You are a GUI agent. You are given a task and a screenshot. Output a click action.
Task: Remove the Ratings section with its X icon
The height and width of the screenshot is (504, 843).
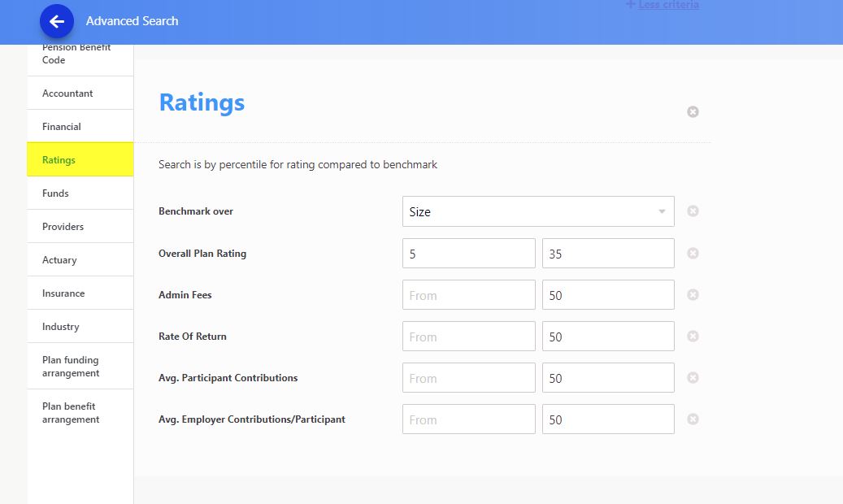click(x=693, y=112)
